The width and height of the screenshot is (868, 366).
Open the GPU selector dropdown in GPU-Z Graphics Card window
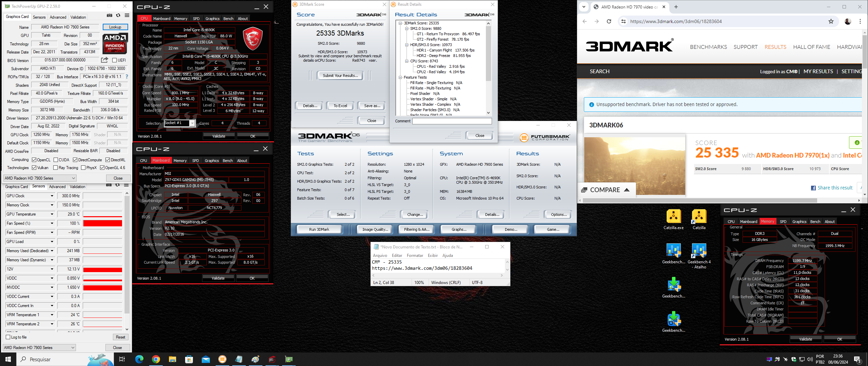(40, 178)
